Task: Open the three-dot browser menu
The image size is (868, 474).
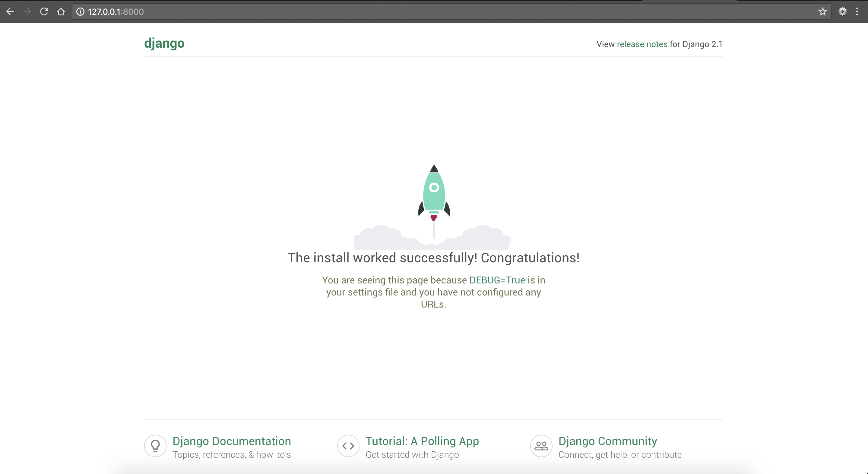Action: coord(857,11)
